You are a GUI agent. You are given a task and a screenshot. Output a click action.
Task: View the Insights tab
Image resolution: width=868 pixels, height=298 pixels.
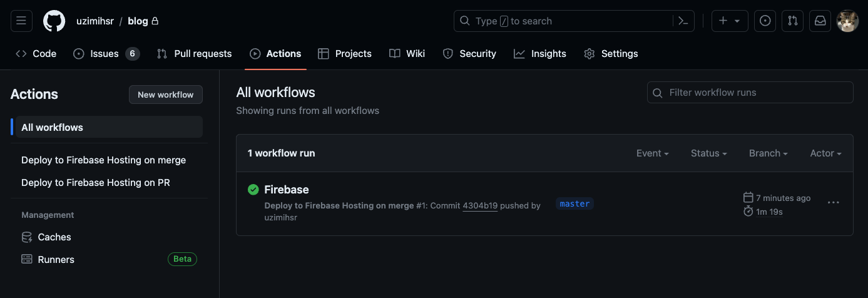point(540,54)
